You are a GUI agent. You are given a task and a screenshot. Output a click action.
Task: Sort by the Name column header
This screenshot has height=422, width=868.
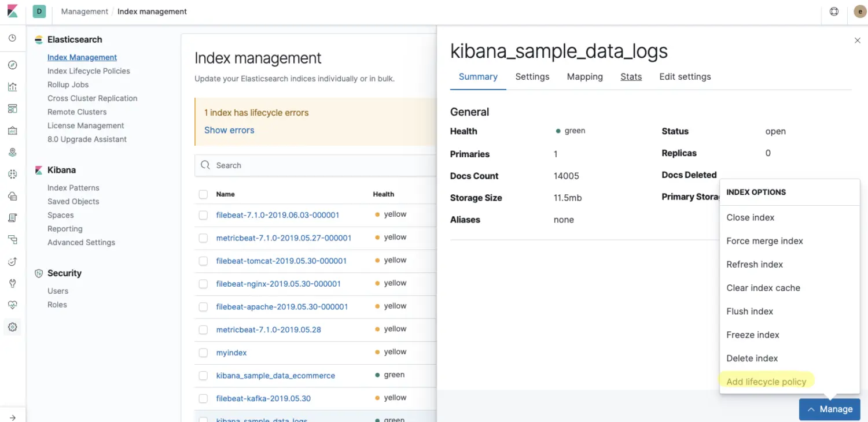[x=226, y=194]
